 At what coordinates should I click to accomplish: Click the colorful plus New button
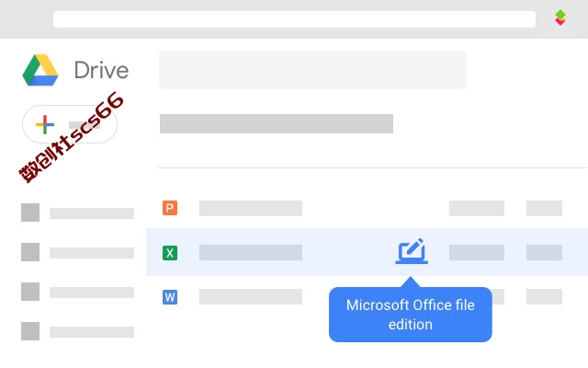pos(70,124)
